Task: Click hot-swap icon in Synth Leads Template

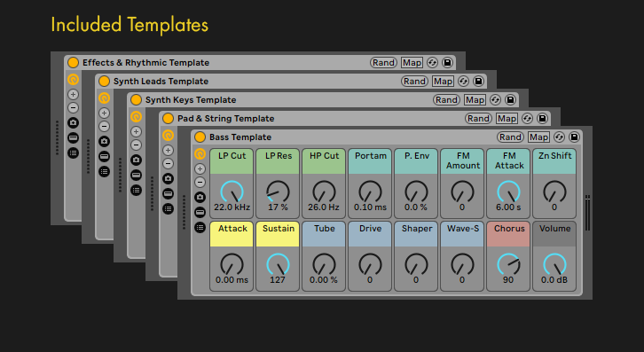Action: click(463, 82)
